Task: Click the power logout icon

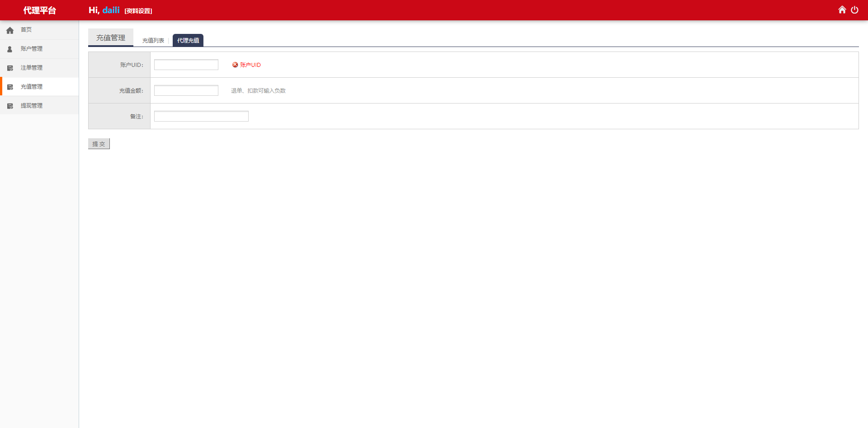Action: point(854,10)
